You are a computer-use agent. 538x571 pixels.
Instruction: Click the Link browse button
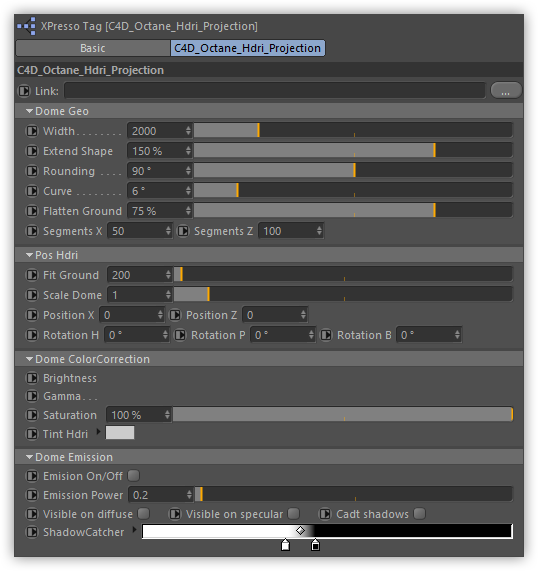coord(506,91)
